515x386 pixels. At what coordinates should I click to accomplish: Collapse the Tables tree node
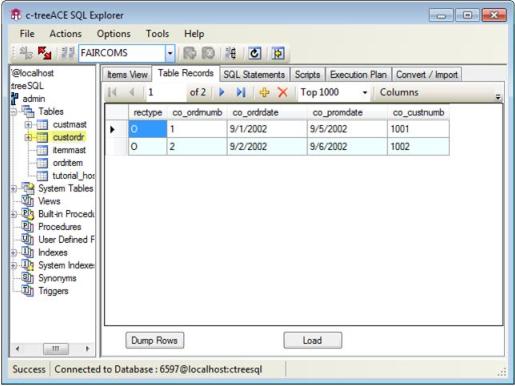tap(14, 112)
